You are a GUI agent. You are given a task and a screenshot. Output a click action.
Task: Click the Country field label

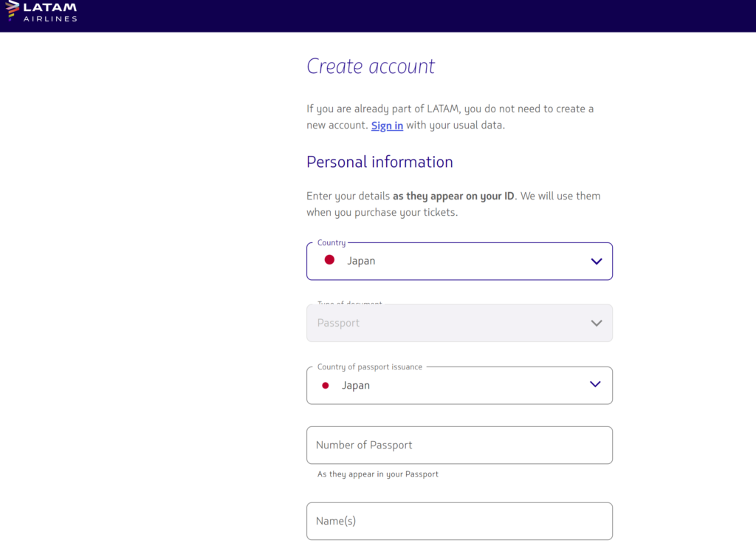pyautogui.click(x=331, y=242)
